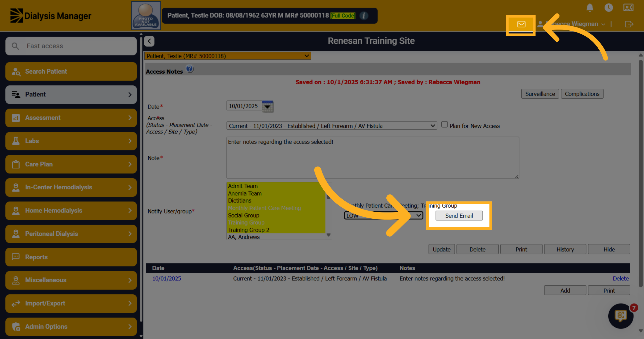
Task: Click inside the Note text area
Action: pos(373,158)
